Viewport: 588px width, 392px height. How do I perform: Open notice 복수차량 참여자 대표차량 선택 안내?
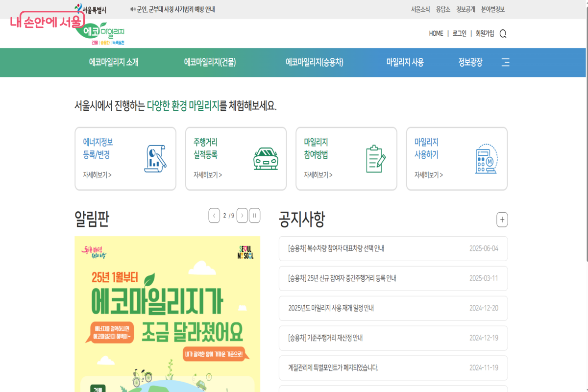(x=336, y=248)
